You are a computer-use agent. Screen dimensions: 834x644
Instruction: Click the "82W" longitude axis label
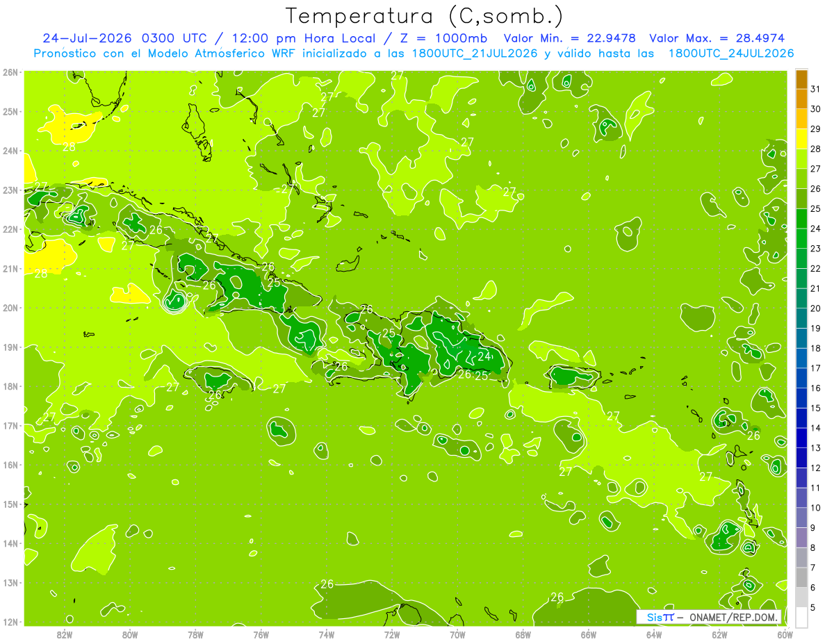65,634
